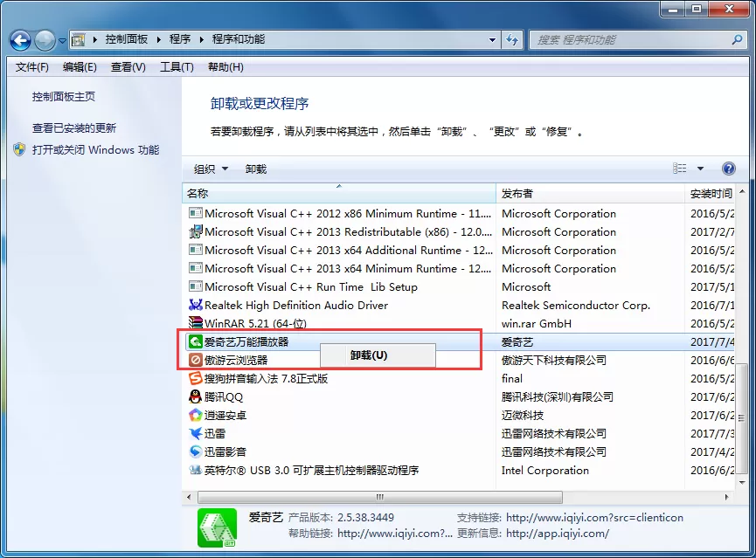Click the update info http://app.iqiyi.com/ text

(558, 534)
